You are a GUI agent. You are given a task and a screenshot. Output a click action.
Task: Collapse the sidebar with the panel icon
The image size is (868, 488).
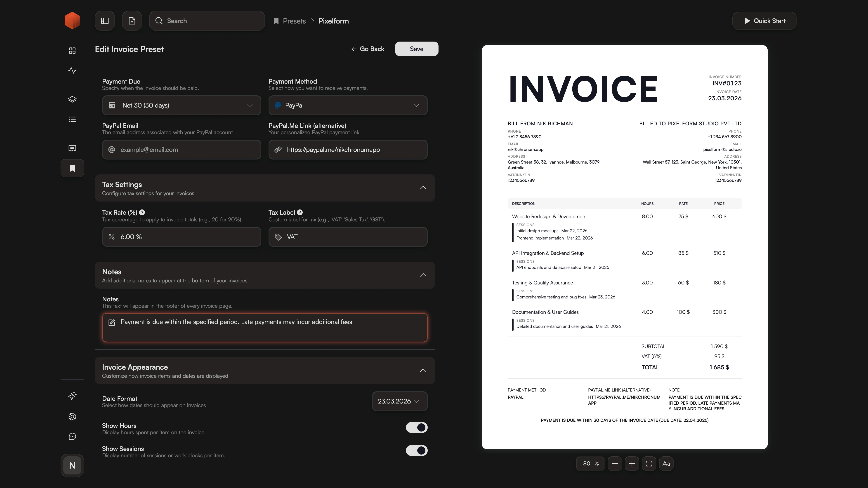pos(104,21)
